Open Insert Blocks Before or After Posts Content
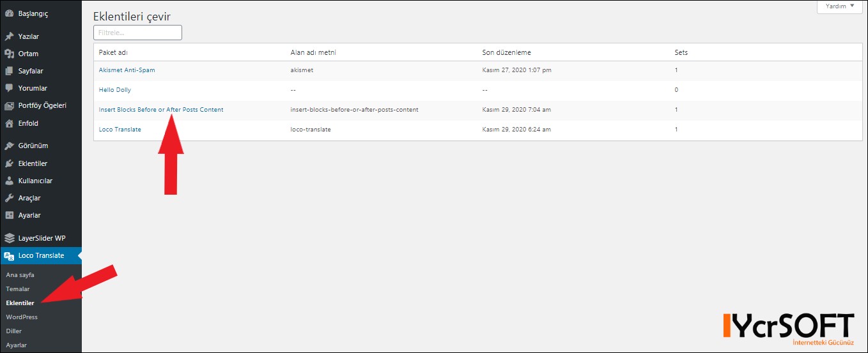Viewport: 868px width, 353px height. point(161,110)
